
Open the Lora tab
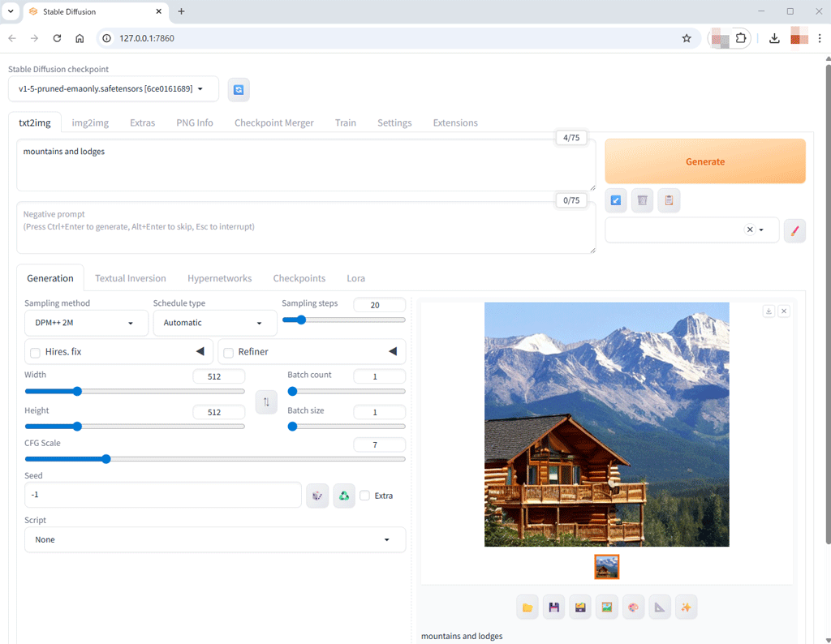[355, 278]
